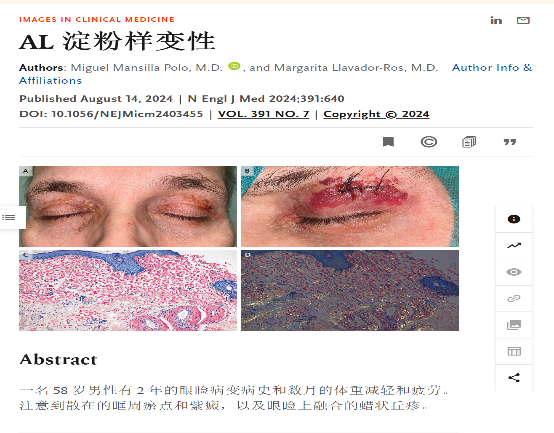Open the Images in Clinical Medicine section

pos(97,19)
